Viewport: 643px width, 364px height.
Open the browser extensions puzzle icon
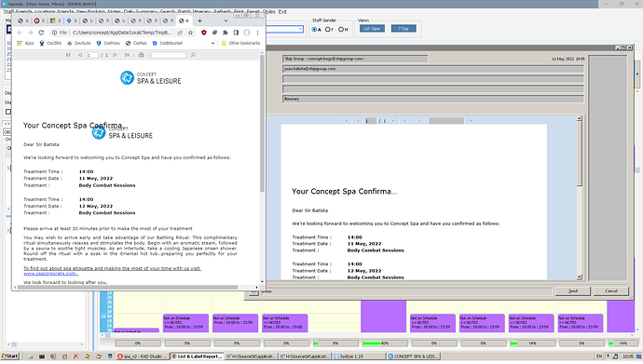[226, 33]
